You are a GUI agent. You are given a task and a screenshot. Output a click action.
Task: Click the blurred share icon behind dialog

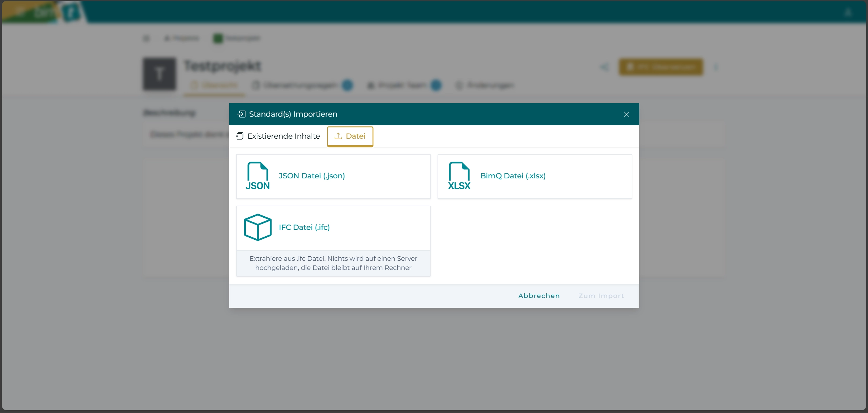click(x=605, y=67)
